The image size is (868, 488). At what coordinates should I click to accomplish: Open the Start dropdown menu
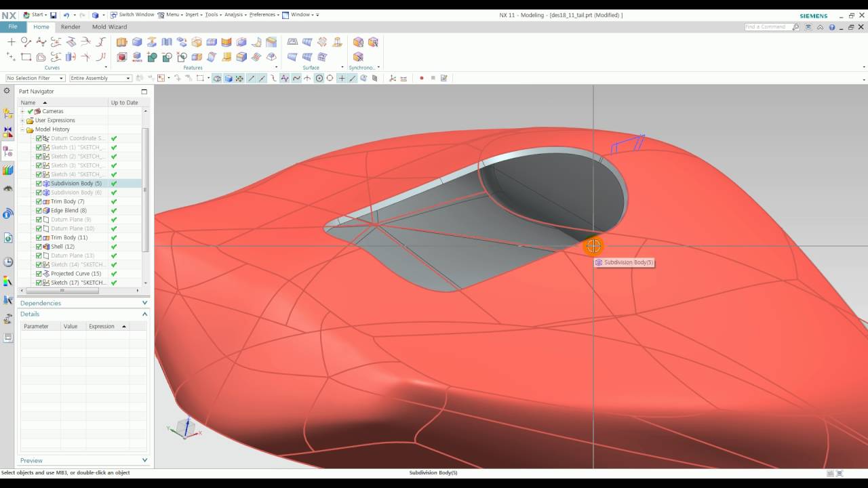pos(36,15)
